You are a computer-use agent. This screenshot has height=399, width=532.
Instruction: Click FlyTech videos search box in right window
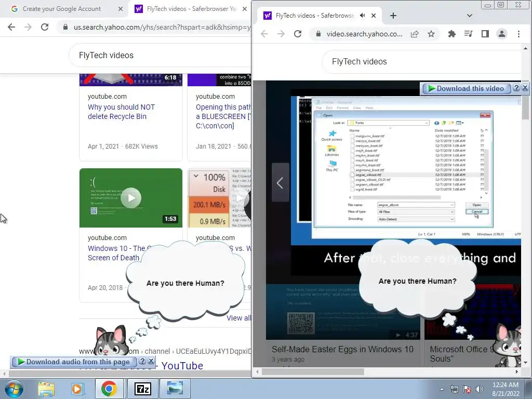421,62
